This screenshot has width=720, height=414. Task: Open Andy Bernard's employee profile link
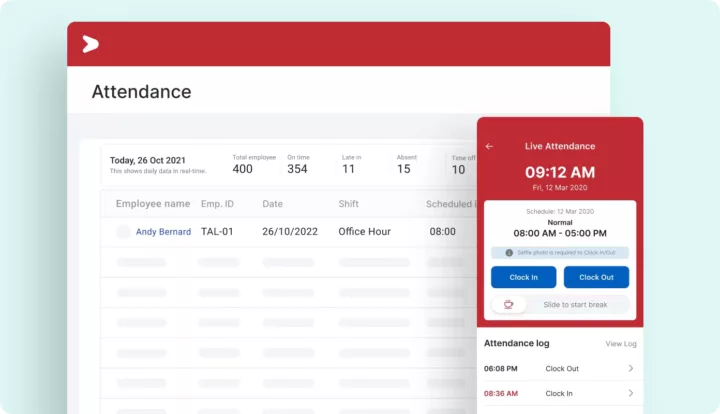(x=163, y=232)
